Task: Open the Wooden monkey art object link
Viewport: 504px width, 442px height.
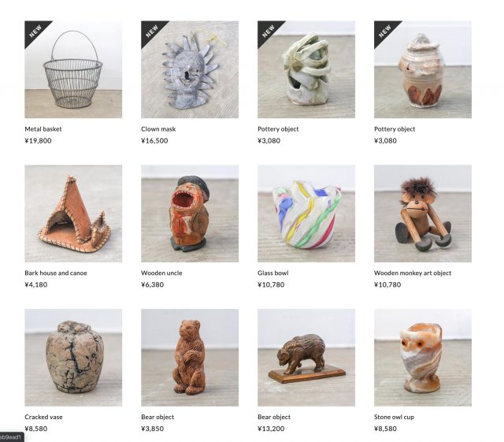Action: click(x=413, y=273)
